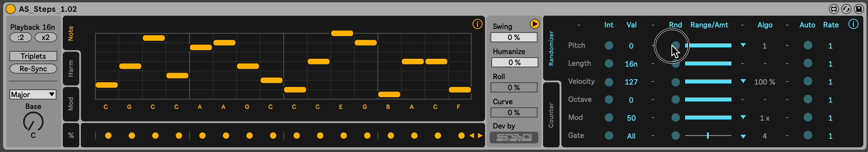Toggle the Pitch Auto switch
Viewport: 868px width, 152px height.
pyautogui.click(x=808, y=45)
